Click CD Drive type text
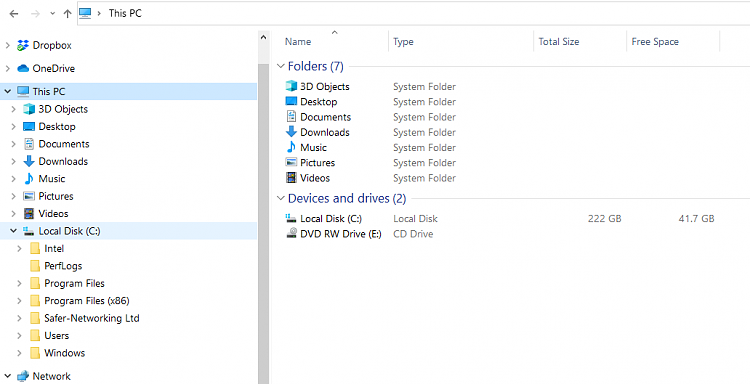 [413, 234]
